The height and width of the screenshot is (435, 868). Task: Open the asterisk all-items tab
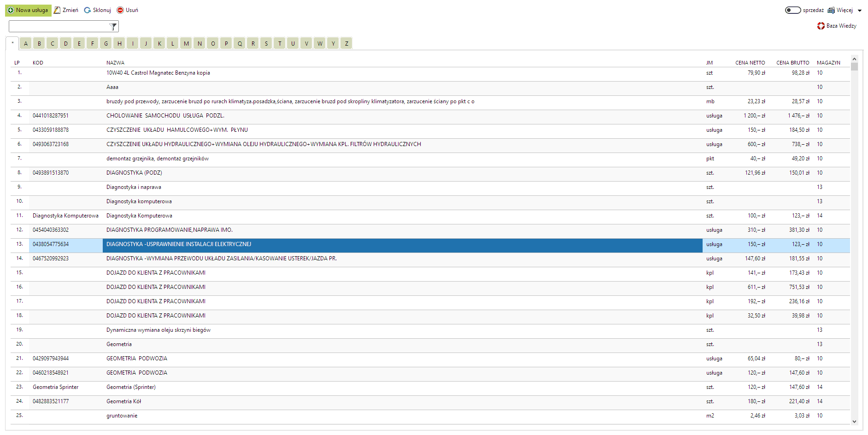(12, 43)
